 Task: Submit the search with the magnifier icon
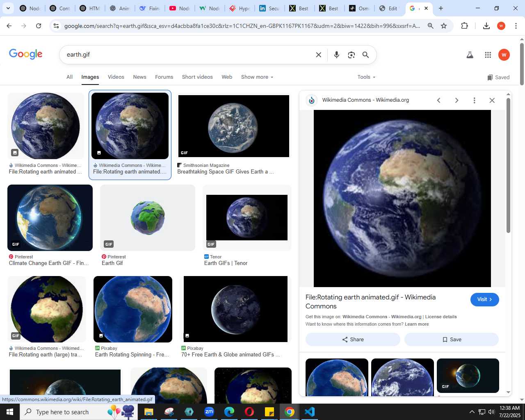coord(365,55)
